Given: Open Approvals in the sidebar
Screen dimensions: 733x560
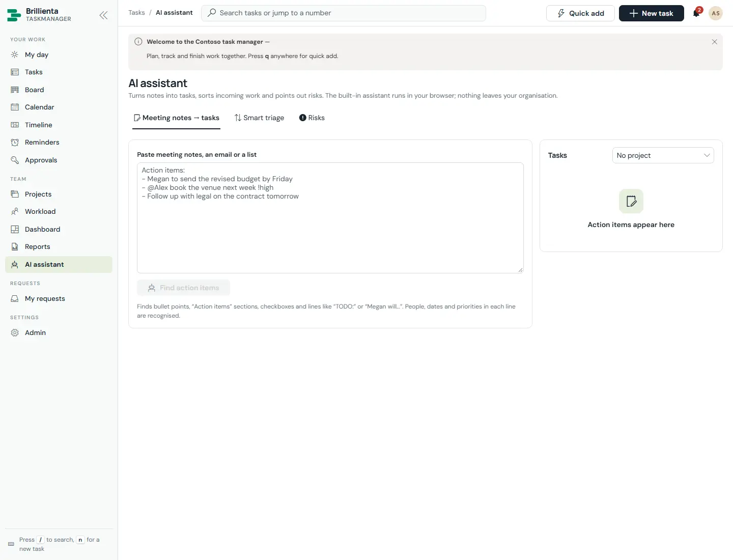Looking at the screenshot, I should (x=59, y=160).
